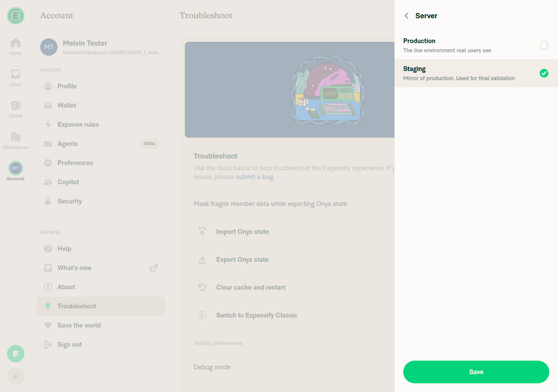This screenshot has width=558, height=392.
Task: Open the Profile menu item
Action: pyautogui.click(x=101, y=86)
